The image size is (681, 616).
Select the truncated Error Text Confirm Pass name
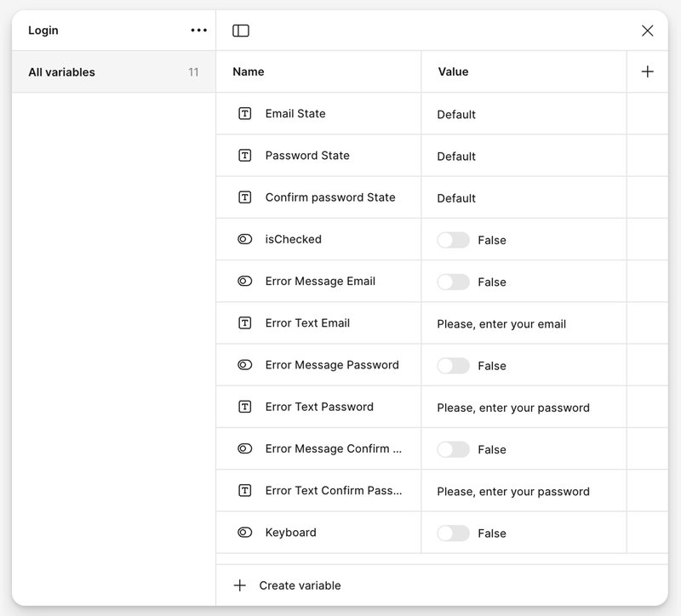click(x=334, y=491)
